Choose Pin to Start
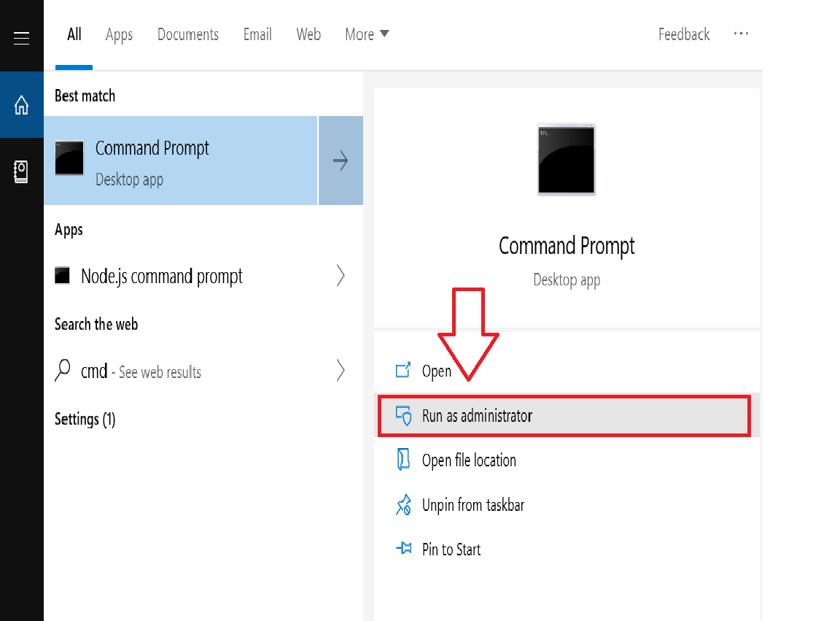 pyautogui.click(x=567, y=549)
